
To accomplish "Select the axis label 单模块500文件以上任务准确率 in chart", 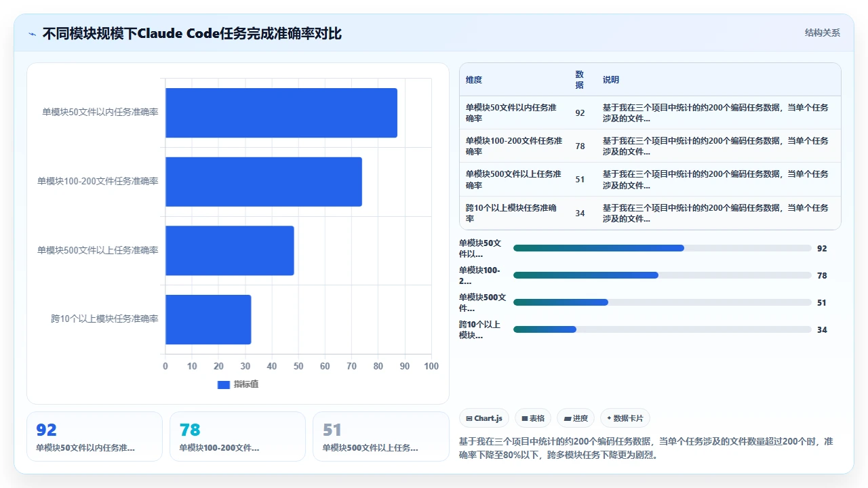I will click(x=98, y=251).
